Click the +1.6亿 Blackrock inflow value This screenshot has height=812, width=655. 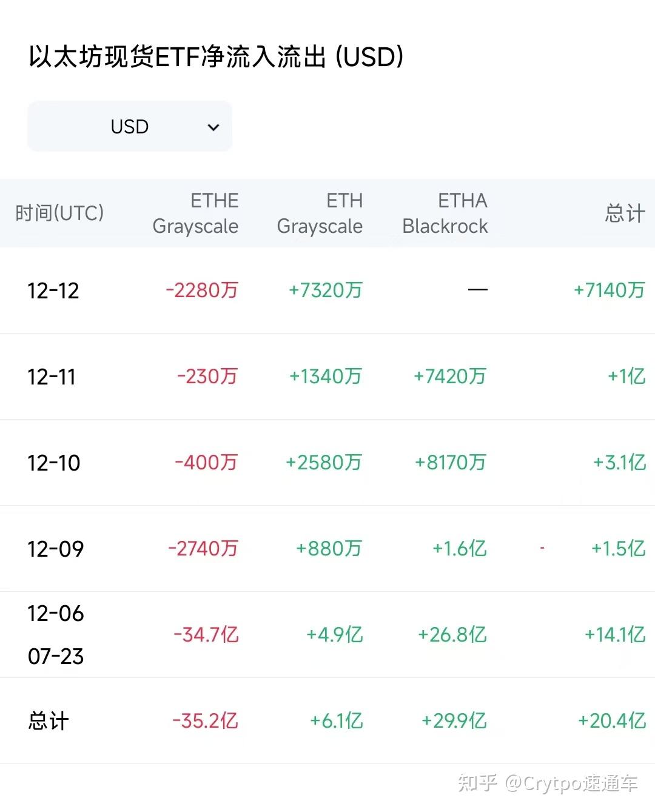click(460, 549)
